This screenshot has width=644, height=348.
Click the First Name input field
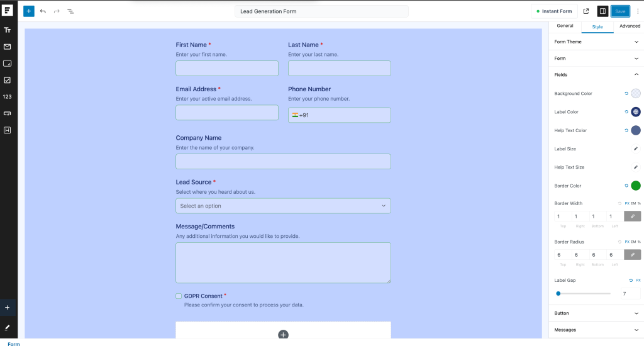(x=226, y=68)
